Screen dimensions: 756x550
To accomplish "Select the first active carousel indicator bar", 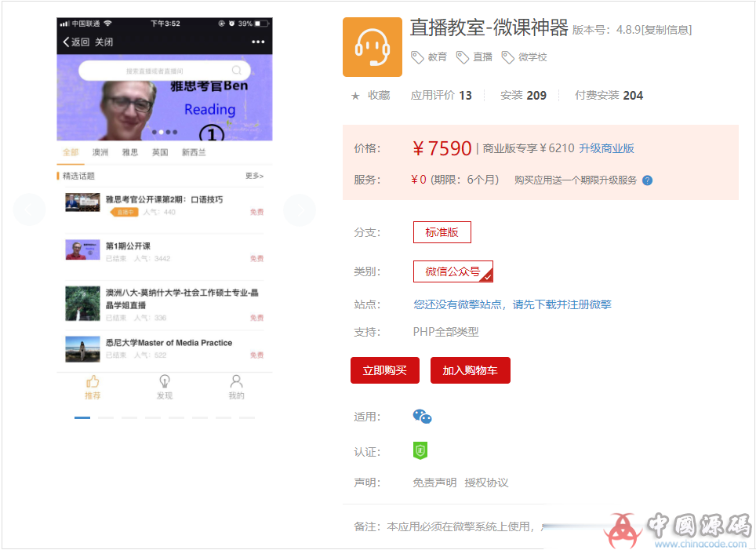I will click(x=82, y=418).
